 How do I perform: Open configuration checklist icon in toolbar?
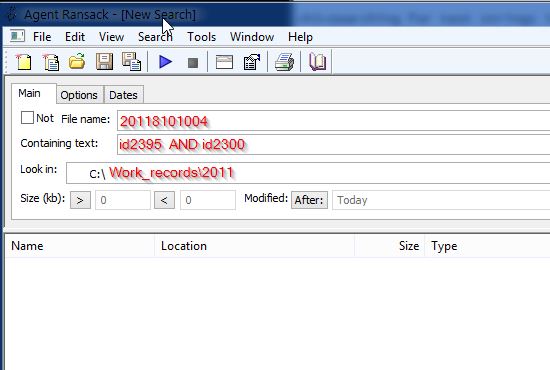pyautogui.click(x=252, y=62)
